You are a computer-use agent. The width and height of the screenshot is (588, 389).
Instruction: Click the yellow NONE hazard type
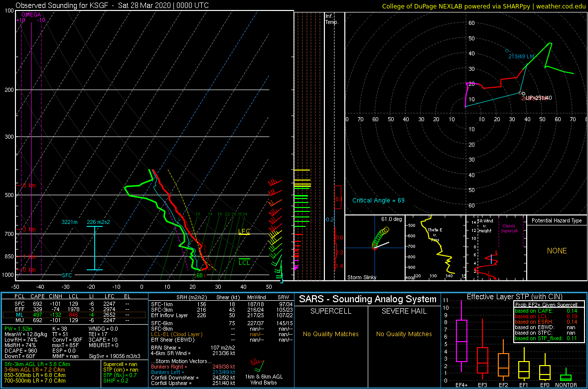click(x=557, y=251)
